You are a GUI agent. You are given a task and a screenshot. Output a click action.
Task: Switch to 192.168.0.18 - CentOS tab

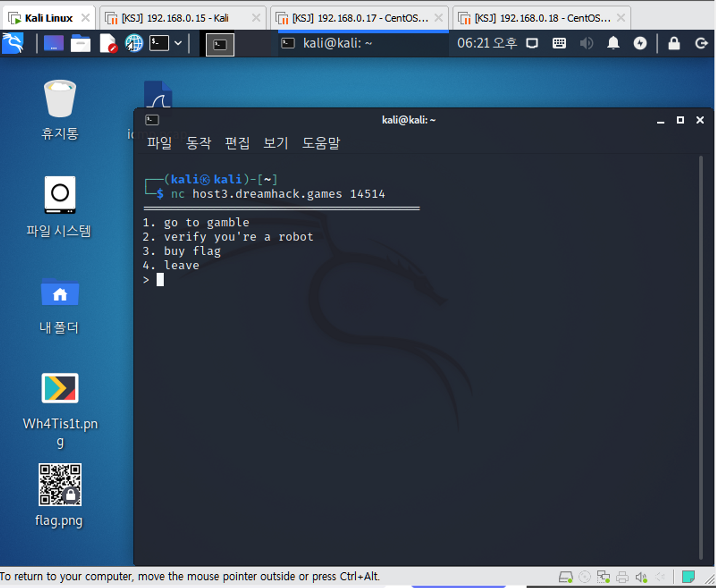(542, 18)
